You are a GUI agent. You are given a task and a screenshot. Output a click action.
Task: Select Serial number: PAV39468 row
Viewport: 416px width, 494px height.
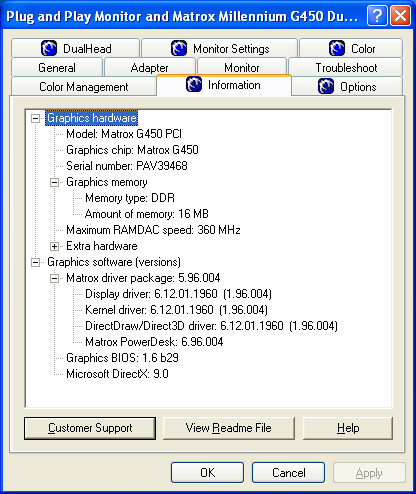(127, 166)
